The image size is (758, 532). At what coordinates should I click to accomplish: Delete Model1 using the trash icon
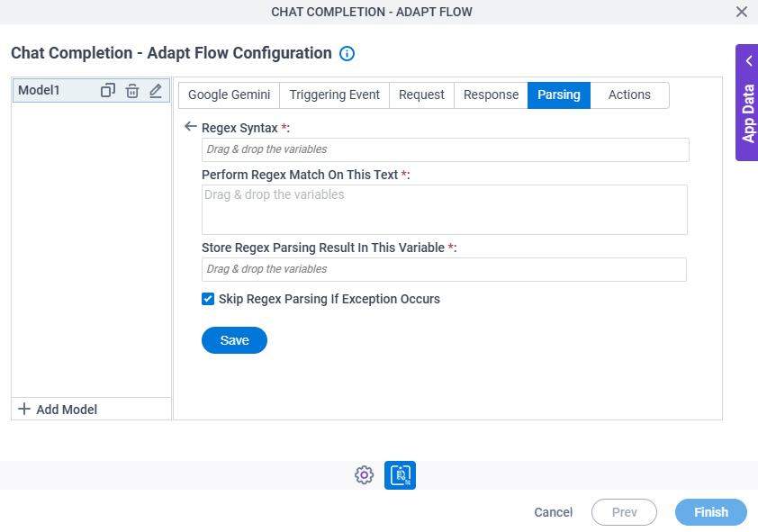click(132, 90)
